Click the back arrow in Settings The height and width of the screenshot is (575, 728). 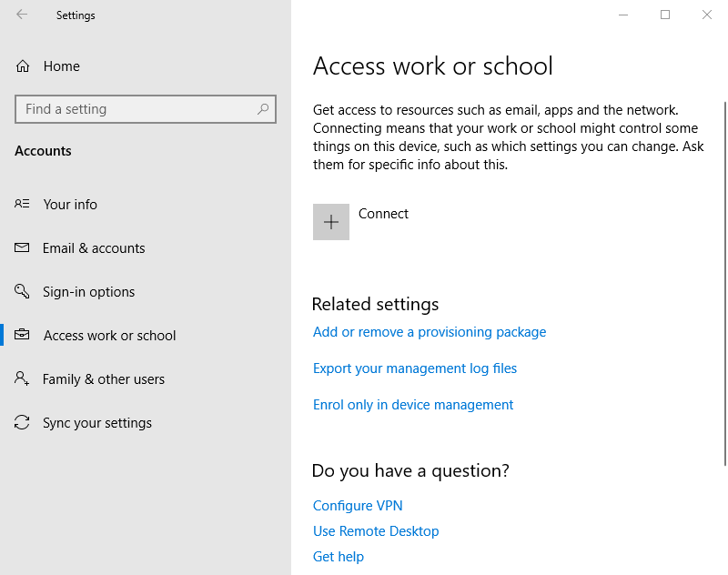click(x=22, y=15)
